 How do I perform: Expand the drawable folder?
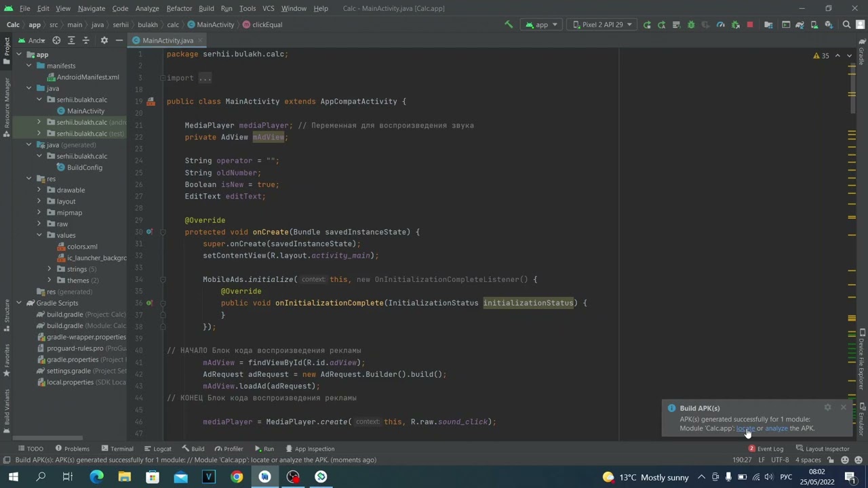click(x=39, y=190)
